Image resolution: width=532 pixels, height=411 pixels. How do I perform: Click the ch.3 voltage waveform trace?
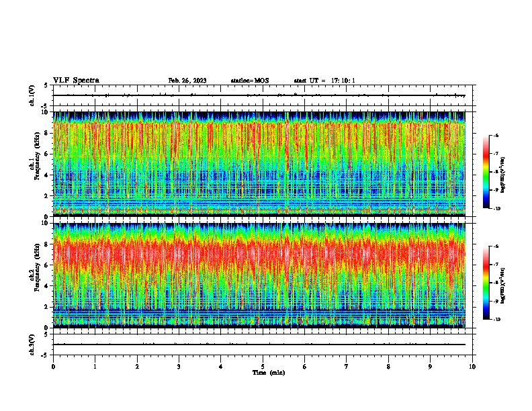point(259,345)
